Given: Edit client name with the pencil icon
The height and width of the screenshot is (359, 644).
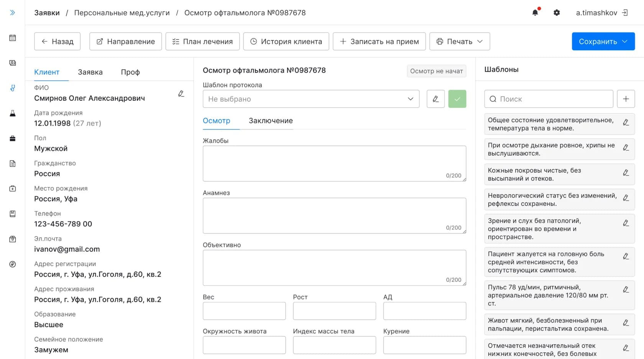Looking at the screenshot, I should (181, 93).
